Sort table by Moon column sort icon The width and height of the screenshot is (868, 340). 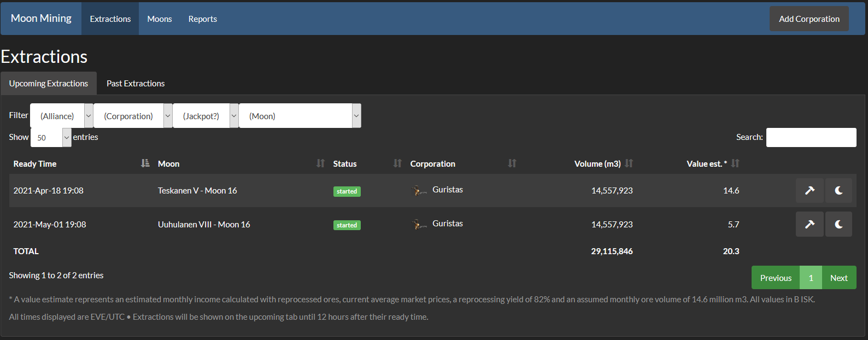click(320, 163)
